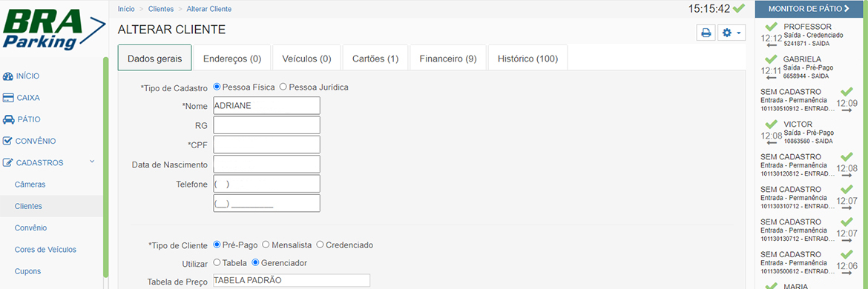
Task: Click the green check next to clock
Action: tap(738, 8)
